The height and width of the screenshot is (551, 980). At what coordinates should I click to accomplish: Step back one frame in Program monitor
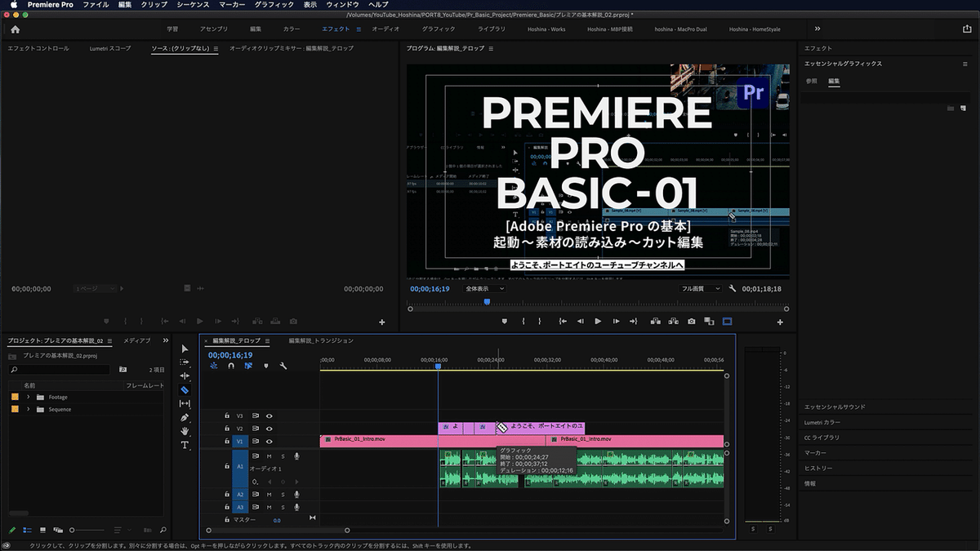[581, 322]
